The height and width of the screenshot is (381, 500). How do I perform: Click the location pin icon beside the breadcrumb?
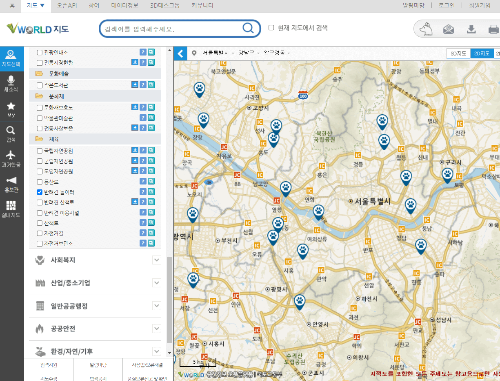point(194,53)
